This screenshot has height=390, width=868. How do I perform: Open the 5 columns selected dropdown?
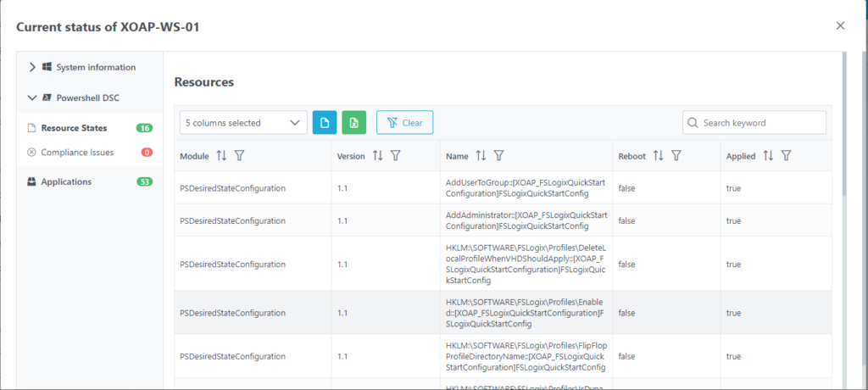click(243, 122)
